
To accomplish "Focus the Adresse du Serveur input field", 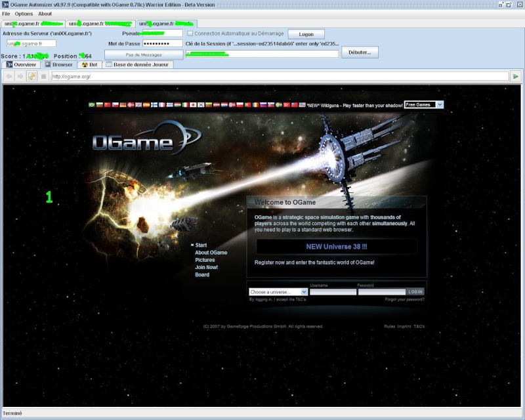I will pyautogui.click(x=31, y=43).
